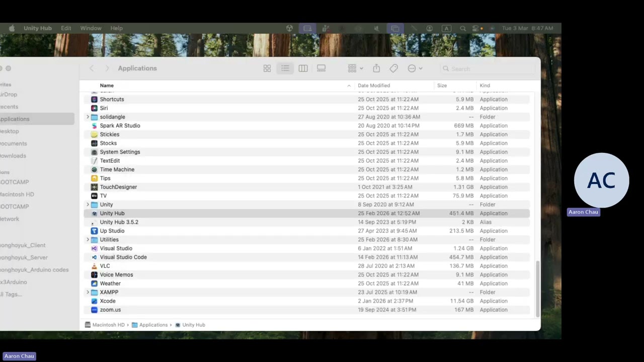Viewport: 644px width, 362px height.
Task: Select the Unity Hub app icon
Action: click(x=94, y=213)
